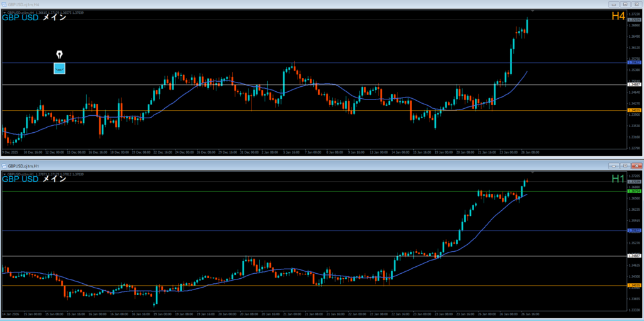Expand the small arrow before GBPUSD.oj1m,H4 info line

click(4, 13)
